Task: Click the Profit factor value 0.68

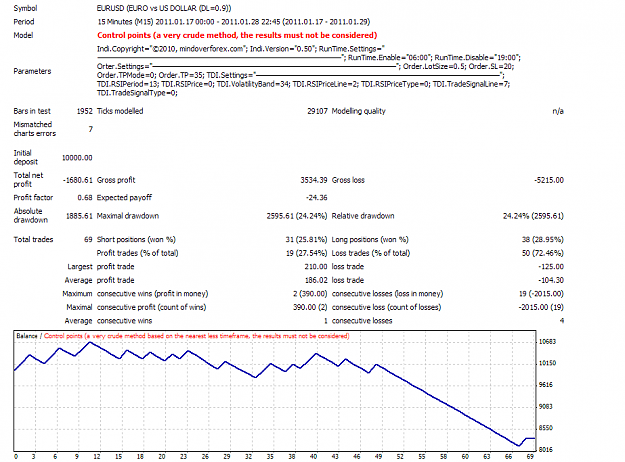Action: click(85, 197)
